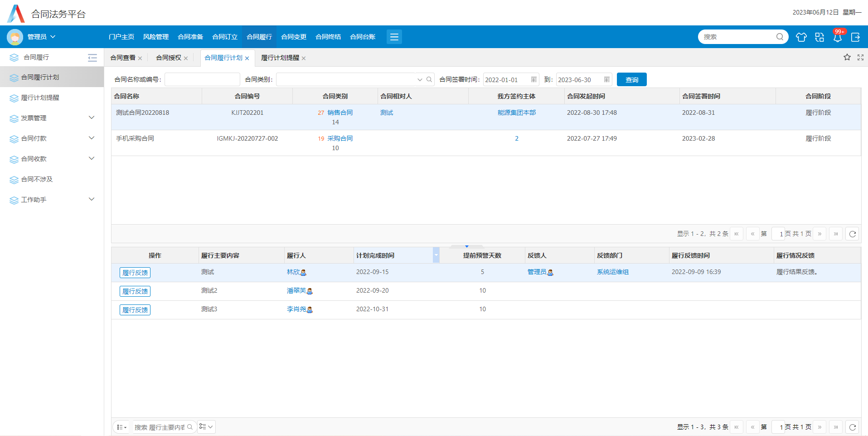Open 风险管理 in top navigation
The image size is (868, 436).
point(155,37)
